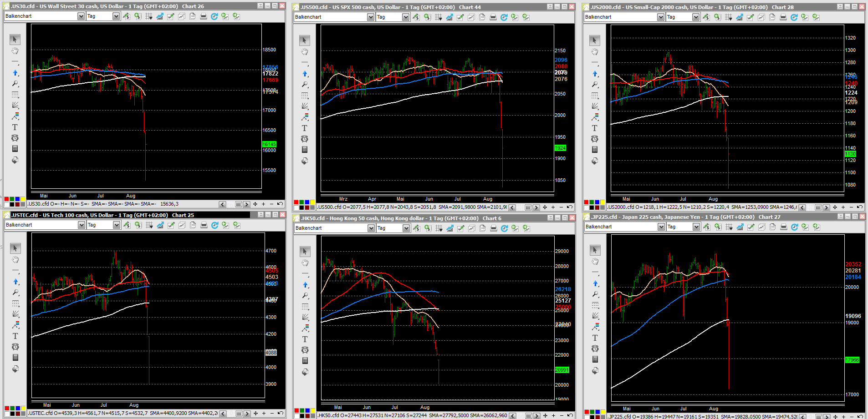Activate the pointer selection tool in HK50 chart

coord(305,252)
